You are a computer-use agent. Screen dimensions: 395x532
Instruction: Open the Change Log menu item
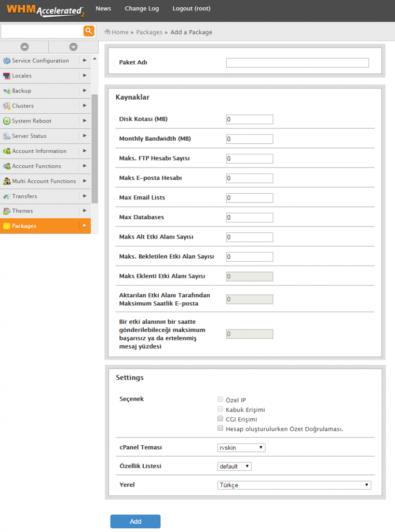coord(142,9)
